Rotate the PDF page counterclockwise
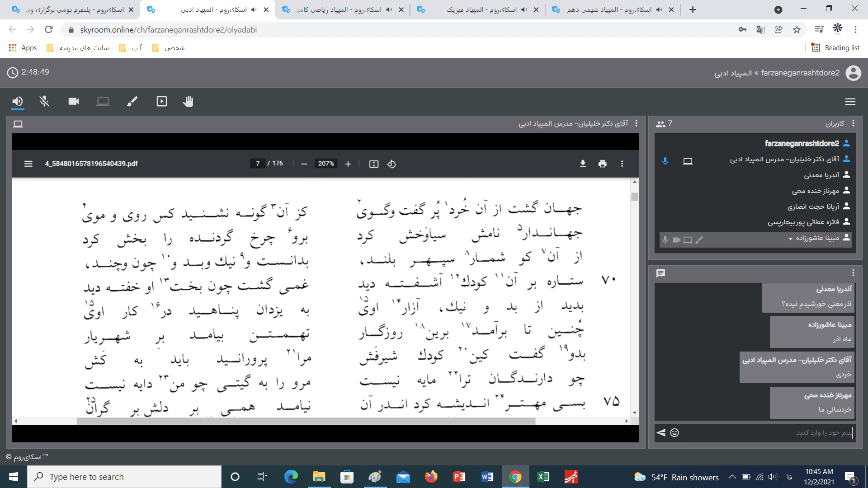This screenshot has width=868, height=488. 392,164
